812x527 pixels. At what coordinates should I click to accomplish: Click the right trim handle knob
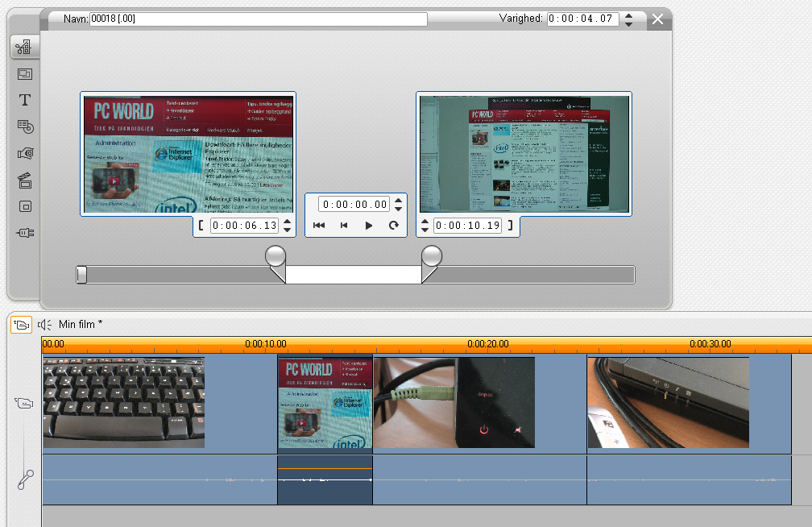click(433, 256)
